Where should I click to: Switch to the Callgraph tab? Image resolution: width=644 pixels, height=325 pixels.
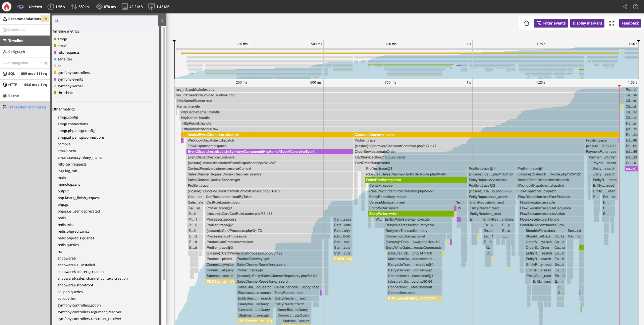[16, 52]
